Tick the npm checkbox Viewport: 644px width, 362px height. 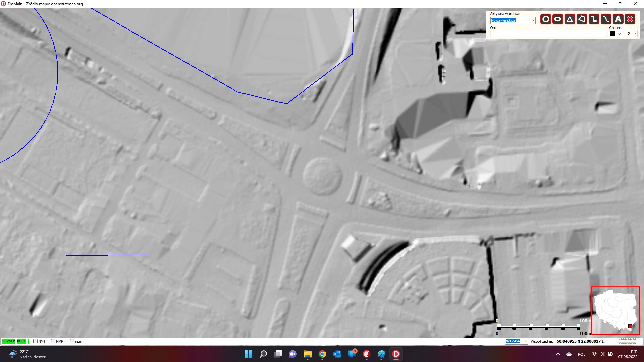click(x=72, y=341)
